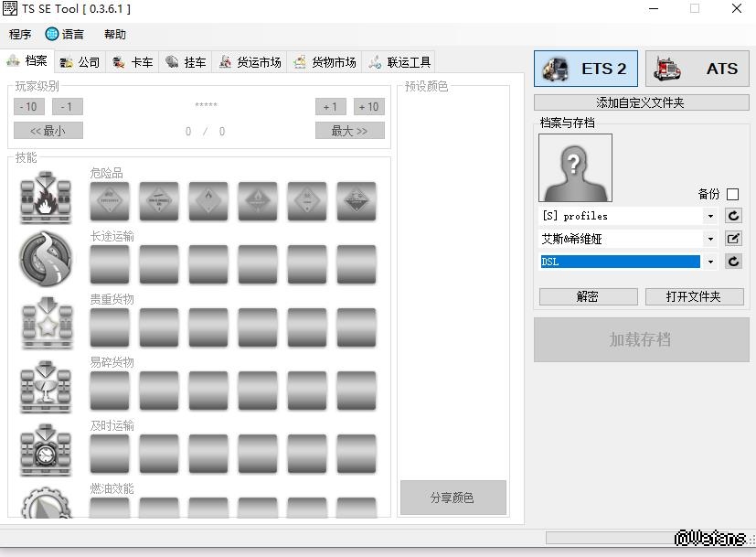Open the 艾斯&希维娅 profile dropdown

(710, 239)
